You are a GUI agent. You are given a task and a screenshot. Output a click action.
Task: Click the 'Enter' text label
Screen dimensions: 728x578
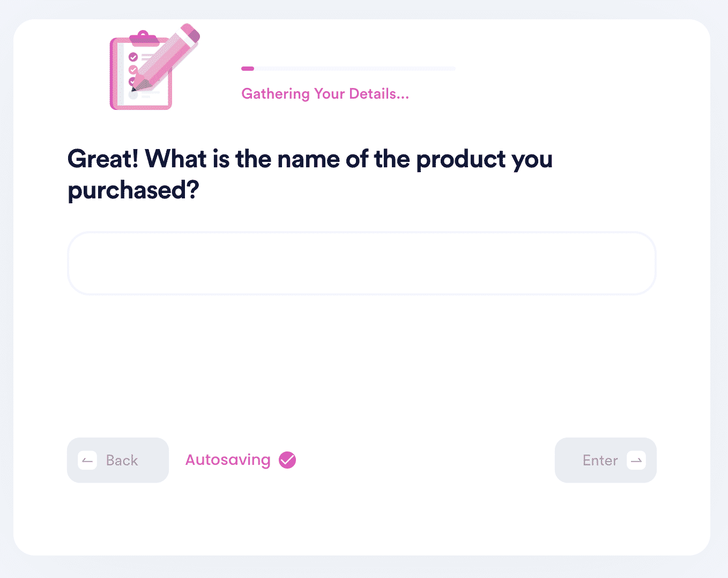(600, 461)
